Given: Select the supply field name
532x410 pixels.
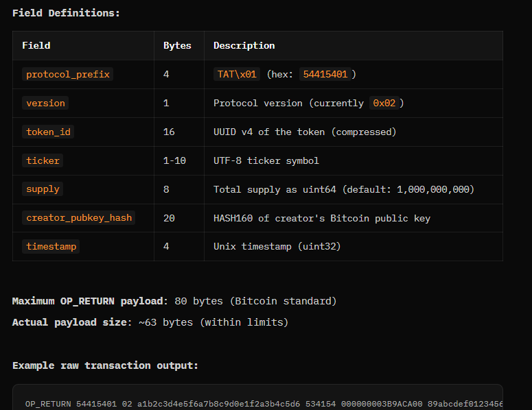Looking at the screenshot, I should tap(43, 189).
